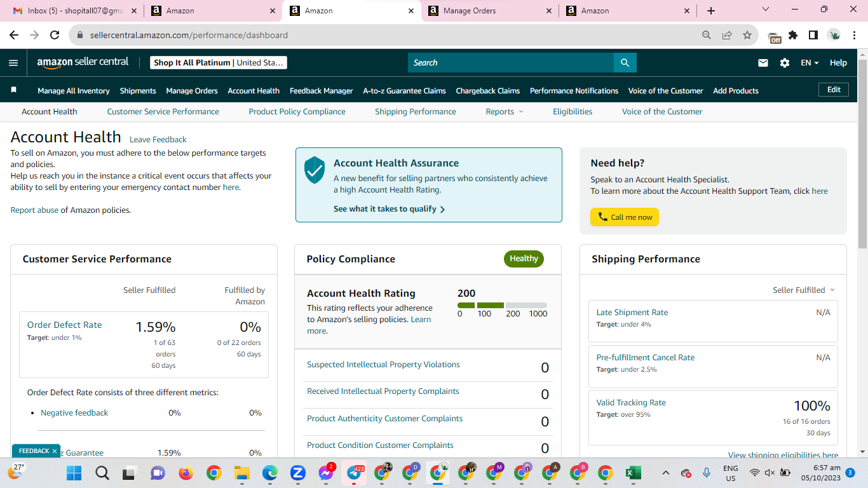Open the Chrome extensions puzzle icon
Viewport: 868px width, 488px height.
(793, 36)
